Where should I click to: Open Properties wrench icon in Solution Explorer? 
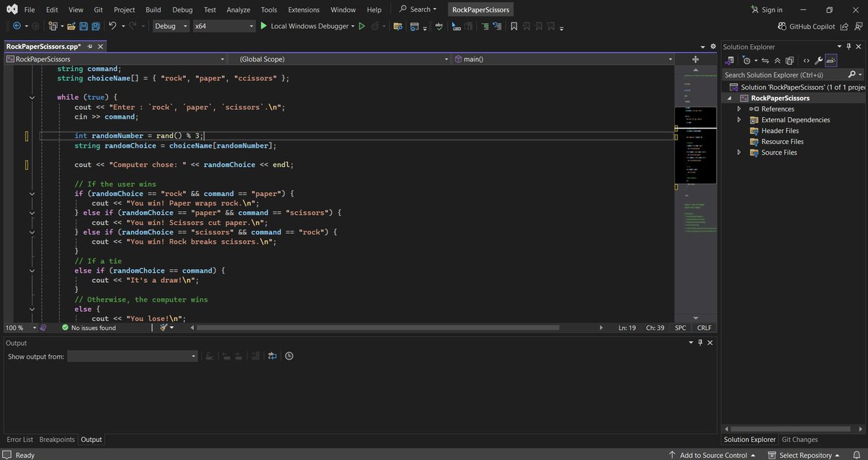tap(819, 61)
